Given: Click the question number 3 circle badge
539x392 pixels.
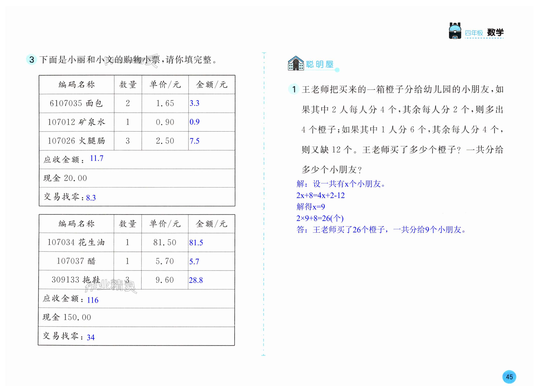Looking at the screenshot, I should [x=32, y=60].
